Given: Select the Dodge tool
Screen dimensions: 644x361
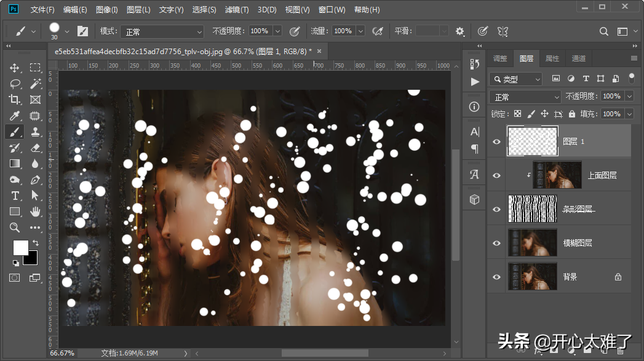Looking at the screenshot, I should tap(15, 180).
